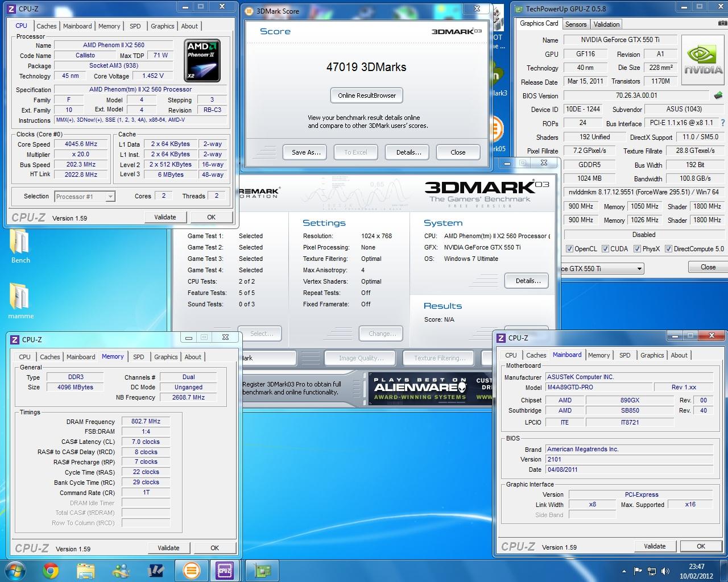Open the Action Center flag in tray
This screenshot has height=582, width=728.
[x=638, y=571]
